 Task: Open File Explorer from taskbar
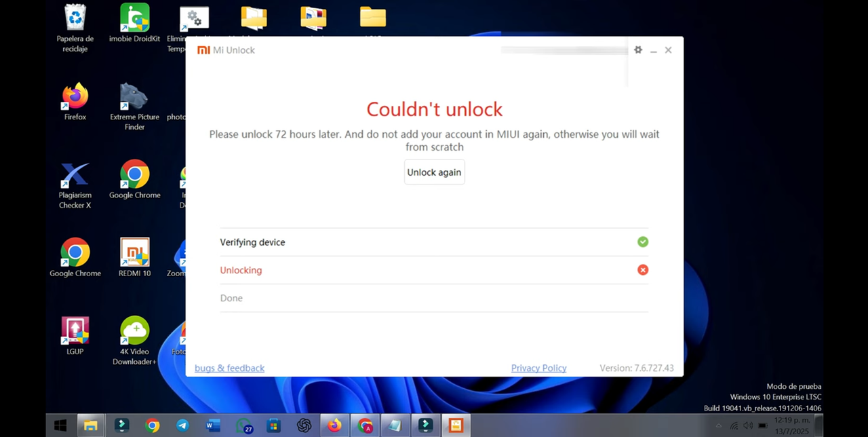91,425
